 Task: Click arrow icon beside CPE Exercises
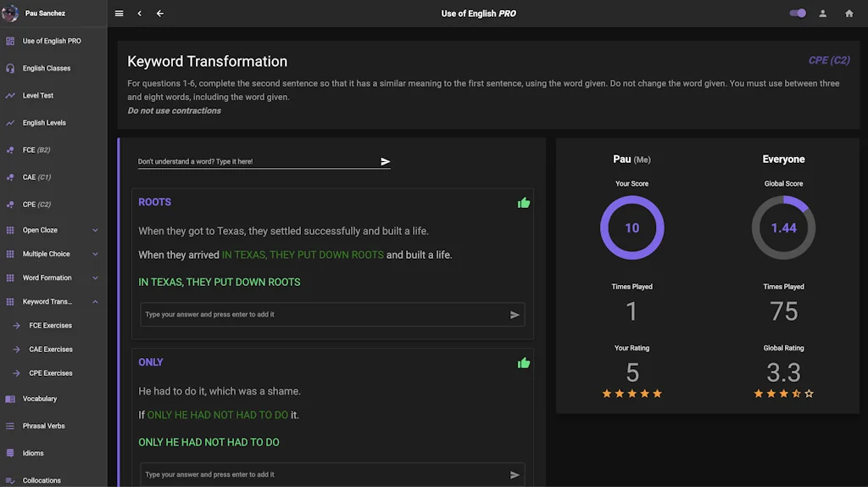click(16, 372)
